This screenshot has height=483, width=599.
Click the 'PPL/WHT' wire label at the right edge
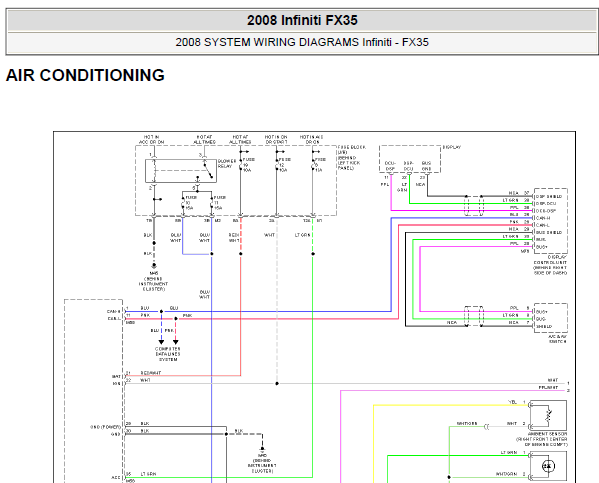pos(548,387)
